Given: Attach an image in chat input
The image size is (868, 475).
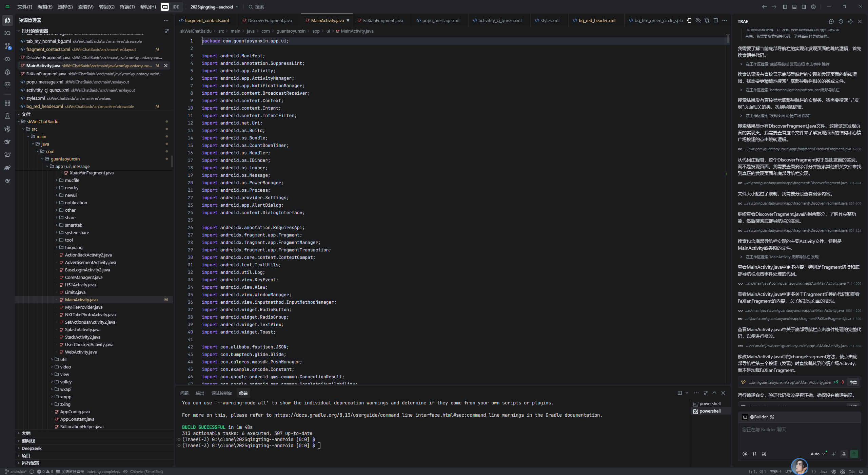Looking at the screenshot, I should click(x=764, y=454).
